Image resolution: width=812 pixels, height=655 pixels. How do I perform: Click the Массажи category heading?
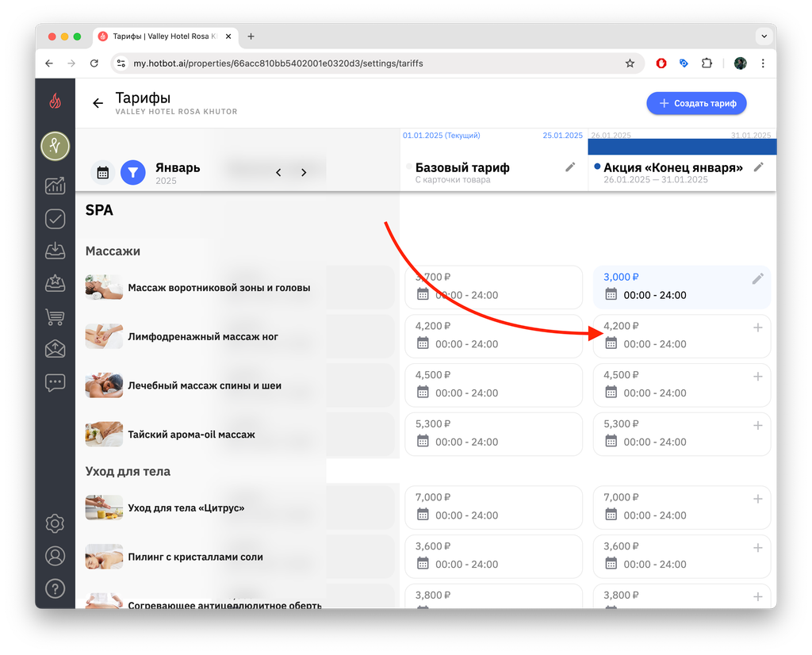[x=113, y=251]
